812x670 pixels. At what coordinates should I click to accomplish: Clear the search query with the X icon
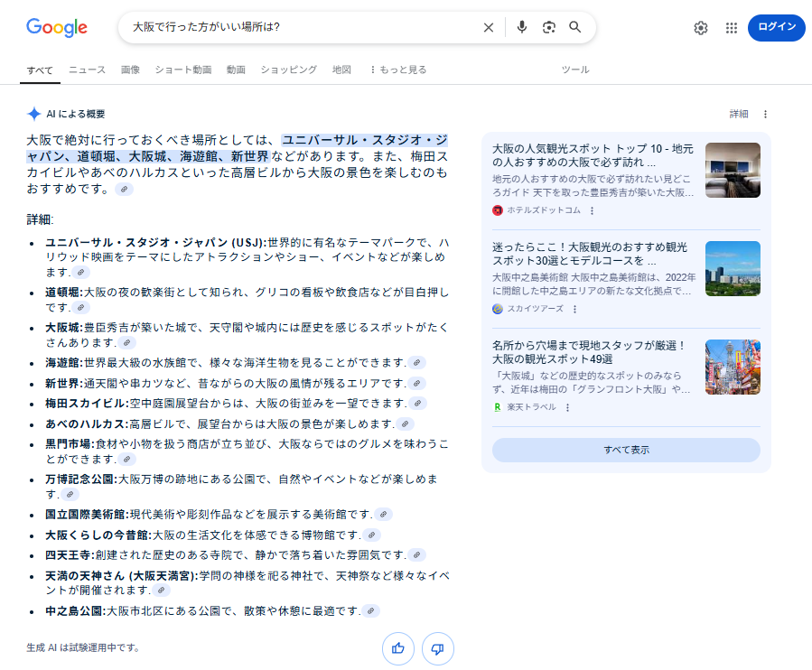point(489,27)
